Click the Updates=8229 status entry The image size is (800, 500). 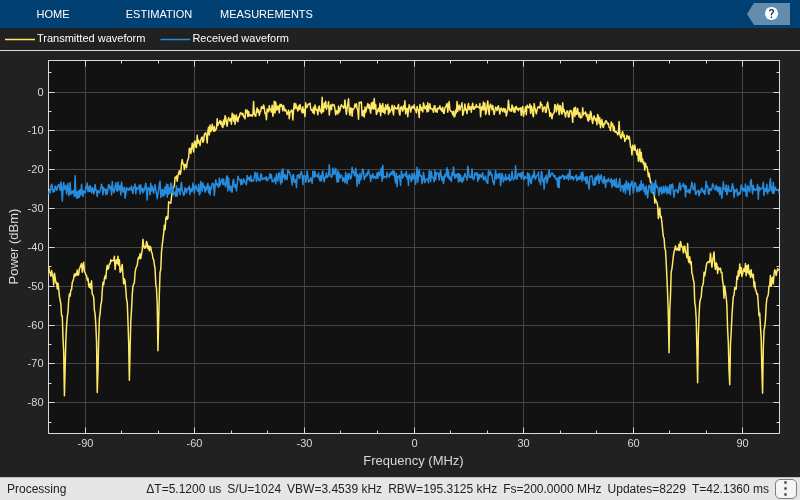click(646, 489)
